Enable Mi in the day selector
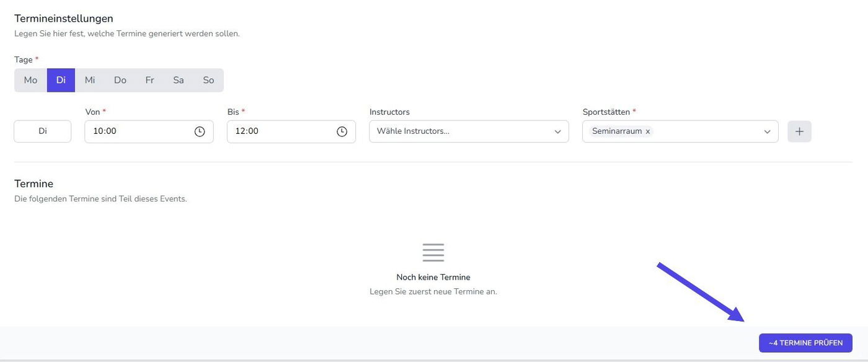Image resolution: width=868 pixels, height=362 pixels. [90, 80]
